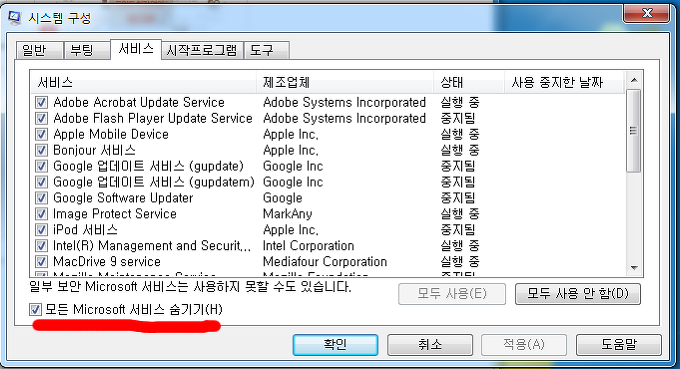The width and height of the screenshot is (680, 369).
Task: Click 중지됨 status of Adobe Flash Player row
Action: pos(458,118)
